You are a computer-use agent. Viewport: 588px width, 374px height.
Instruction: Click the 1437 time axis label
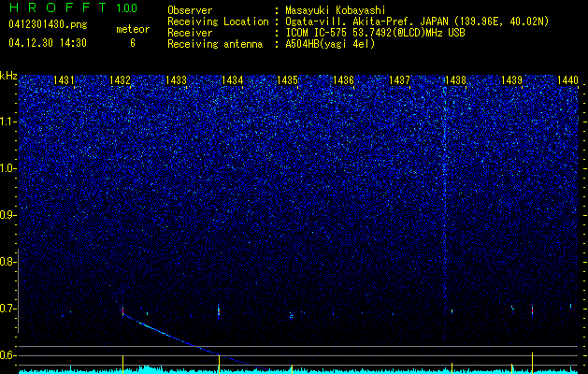(x=399, y=79)
